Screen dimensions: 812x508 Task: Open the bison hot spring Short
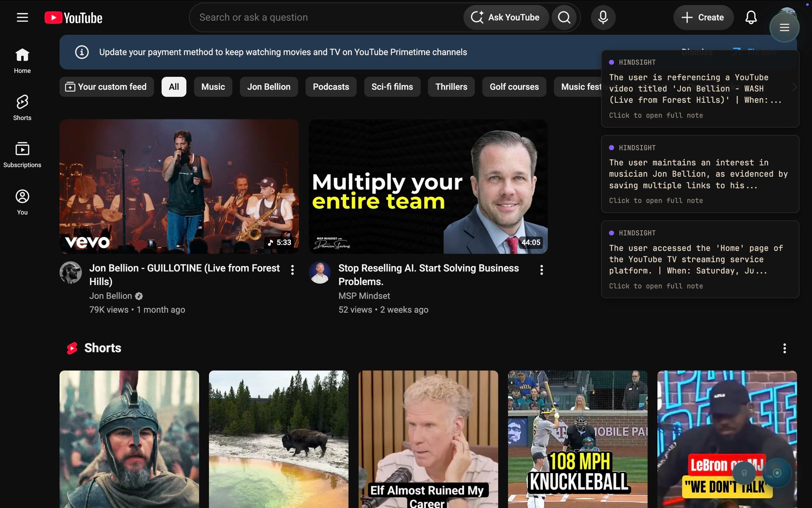tap(279, 439)
